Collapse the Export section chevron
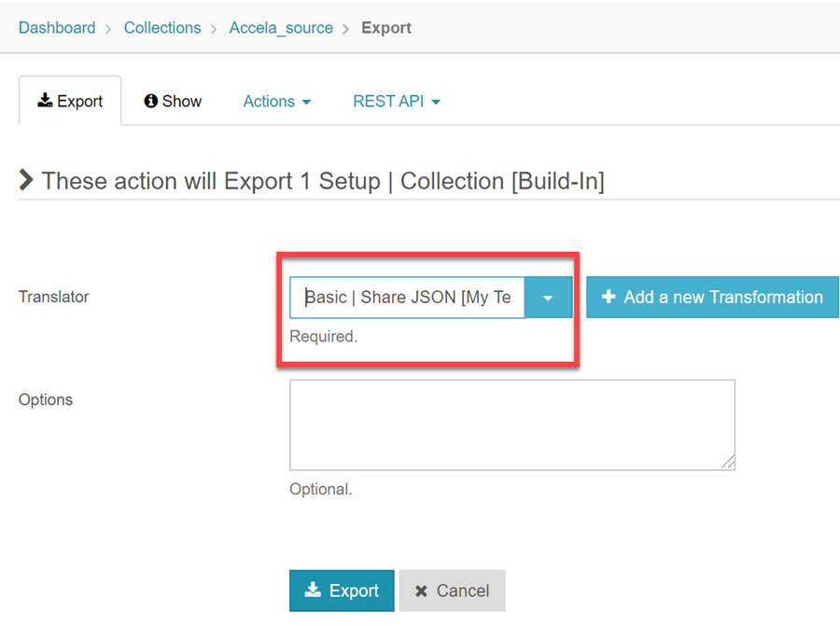 (x=26, y=180)
